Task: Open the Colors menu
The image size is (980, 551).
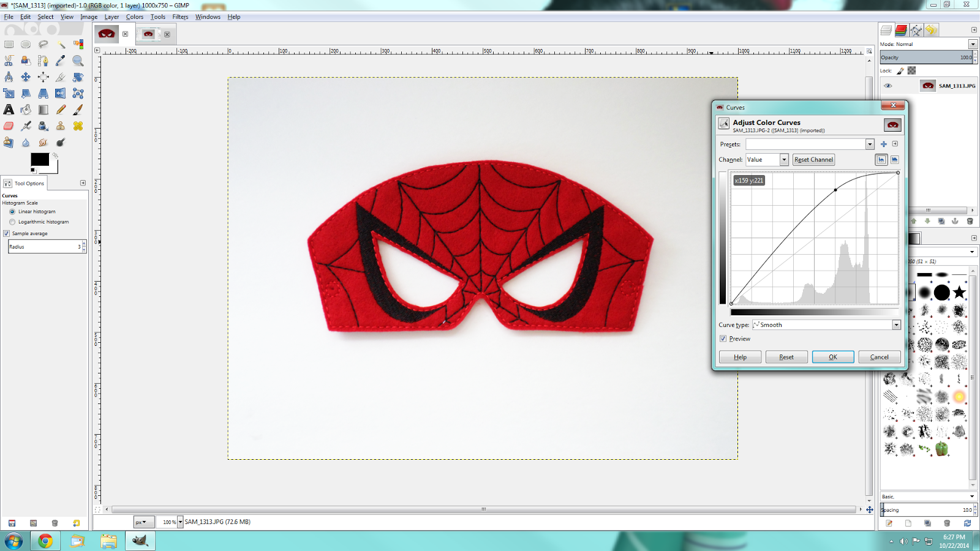Action: (134, 17)
